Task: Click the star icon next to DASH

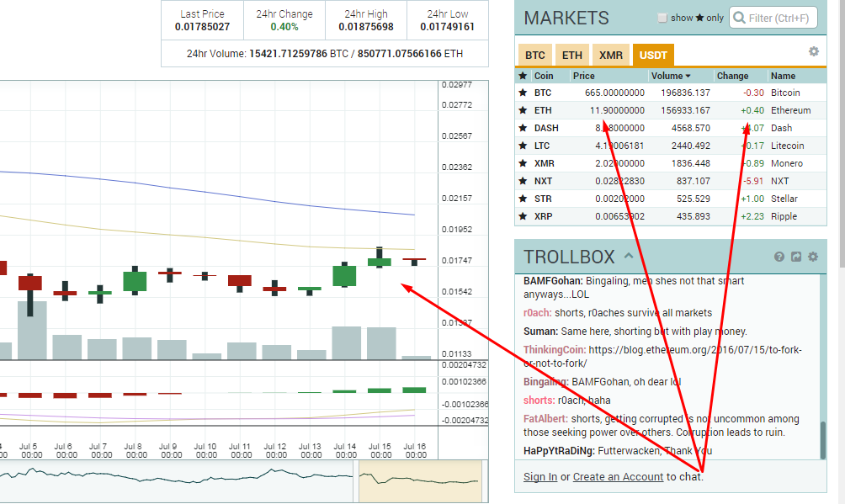Action: (523, 128)
